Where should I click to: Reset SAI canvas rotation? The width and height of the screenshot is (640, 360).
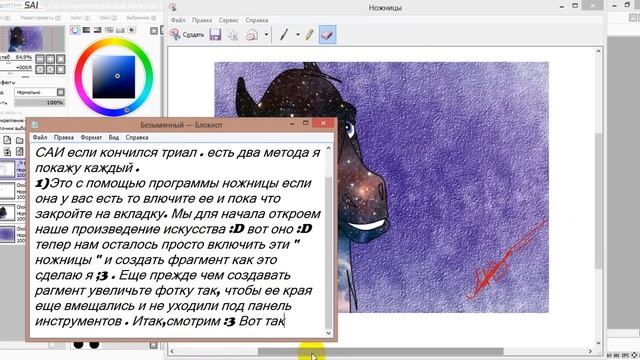60,69
